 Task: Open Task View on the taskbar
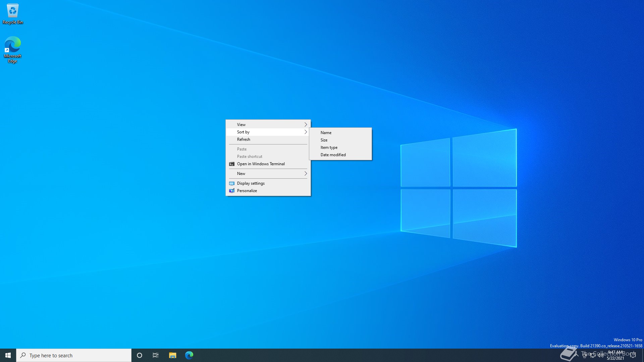click(x=156, y=355)
